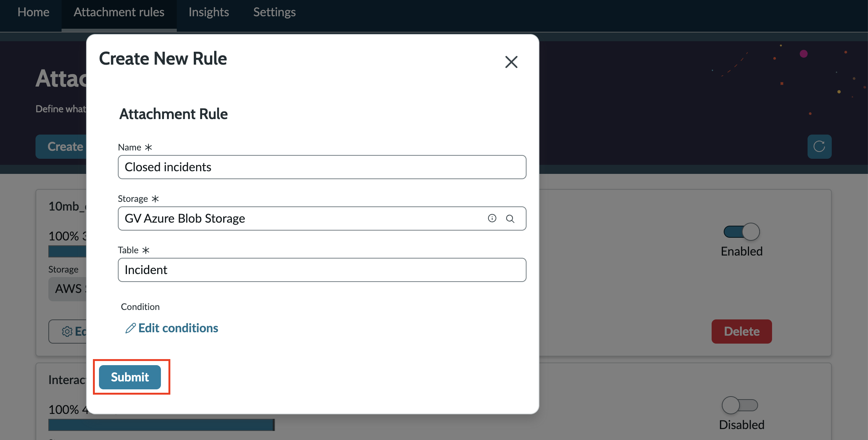The image size is (868, 440).
Task: Turn off the Enabled rule toggle
Action: [741, 232]
